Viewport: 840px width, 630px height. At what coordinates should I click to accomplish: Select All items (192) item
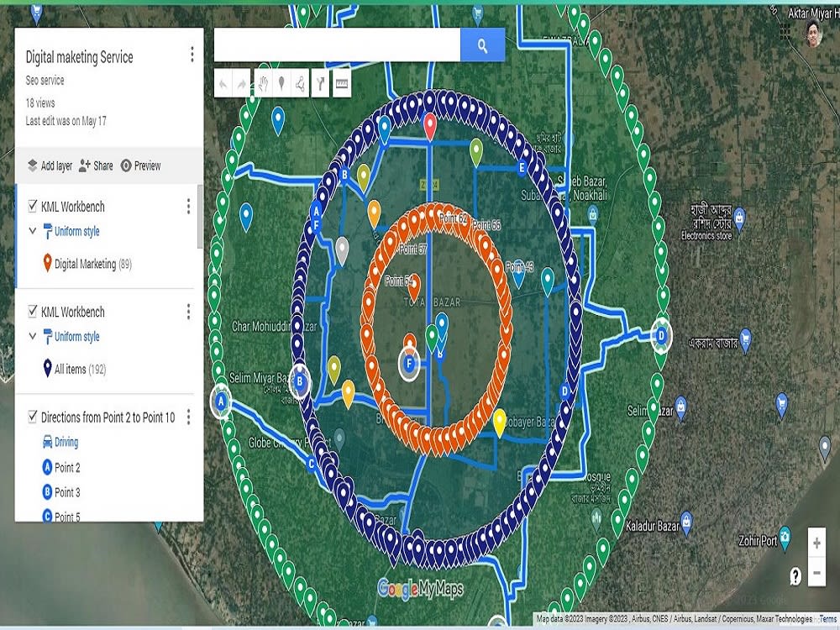click(x=74, y=369)
